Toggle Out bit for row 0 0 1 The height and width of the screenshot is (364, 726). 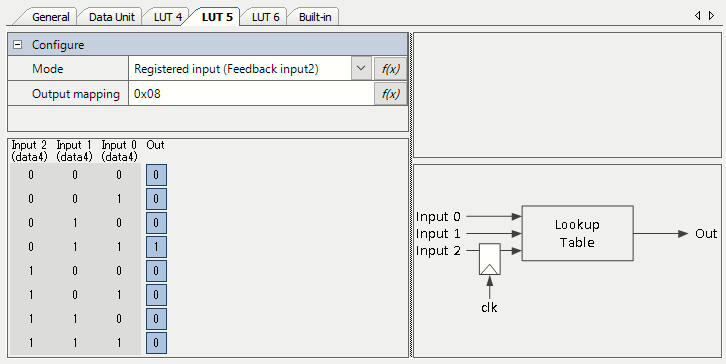point(156,199)
